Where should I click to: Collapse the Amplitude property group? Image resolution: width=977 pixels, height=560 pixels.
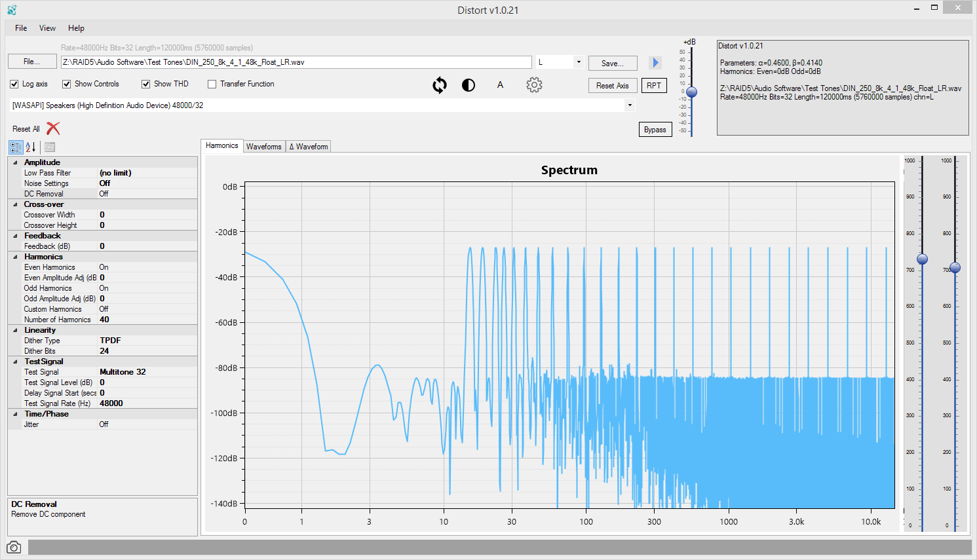coord(15,162)
